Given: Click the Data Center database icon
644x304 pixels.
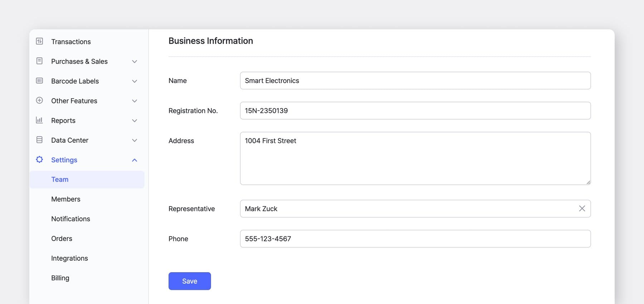Looking at the screenshot, I should pos(39,139).
